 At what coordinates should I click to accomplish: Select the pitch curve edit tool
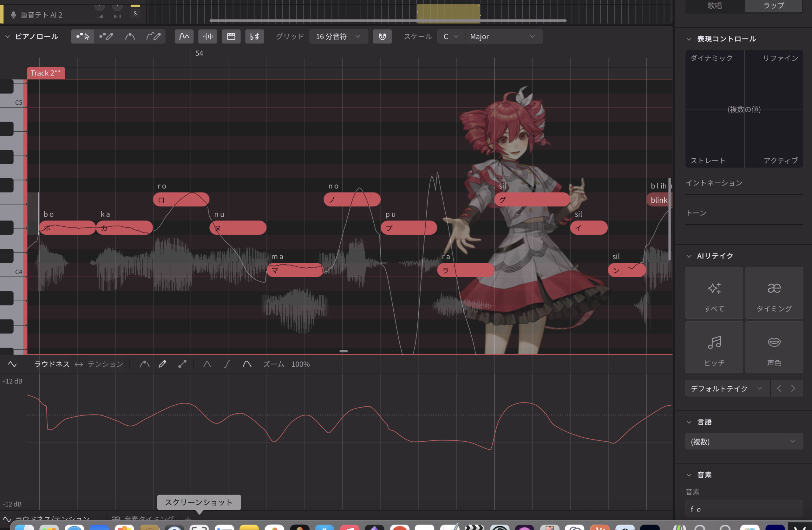130,36
